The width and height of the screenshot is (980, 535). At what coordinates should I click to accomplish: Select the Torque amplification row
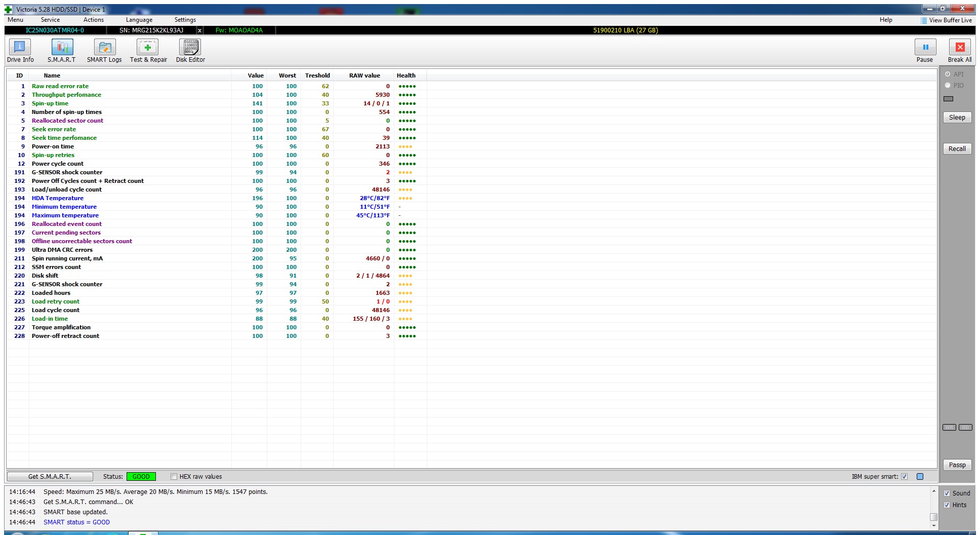(x=217, y=327)
